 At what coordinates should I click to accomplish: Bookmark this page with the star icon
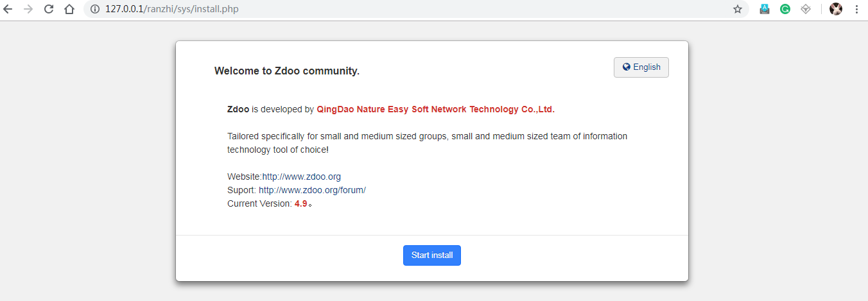coord(738,10)
